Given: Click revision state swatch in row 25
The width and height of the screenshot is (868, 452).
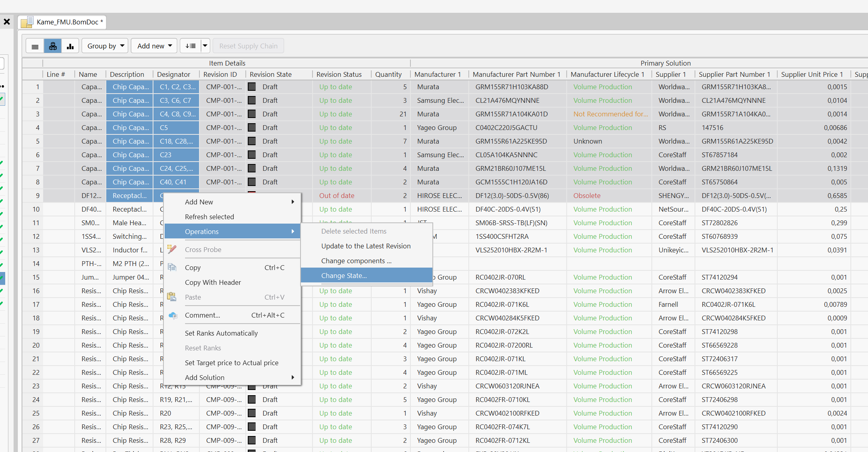Looking at the screenshot, I should 252,413.
